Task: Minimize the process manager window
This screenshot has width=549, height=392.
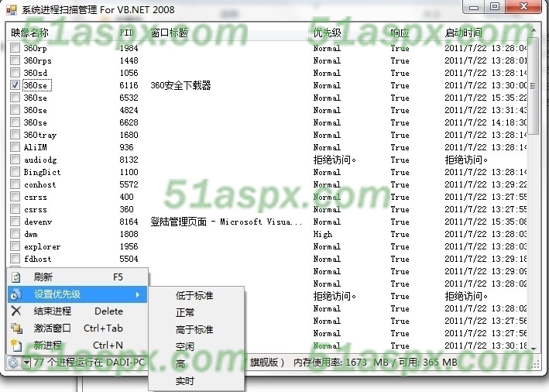Action: tap(474, 7)
